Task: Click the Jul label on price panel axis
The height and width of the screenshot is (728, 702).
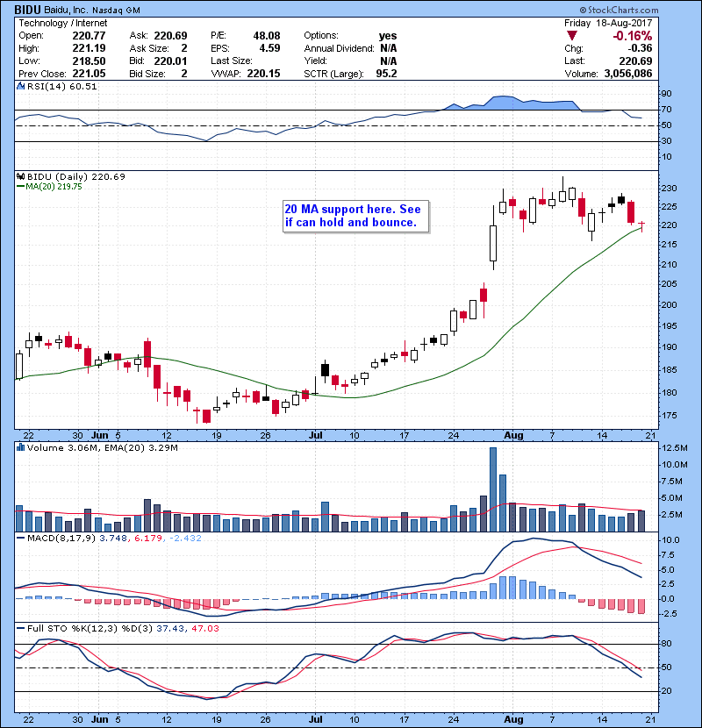Action: 315,436
